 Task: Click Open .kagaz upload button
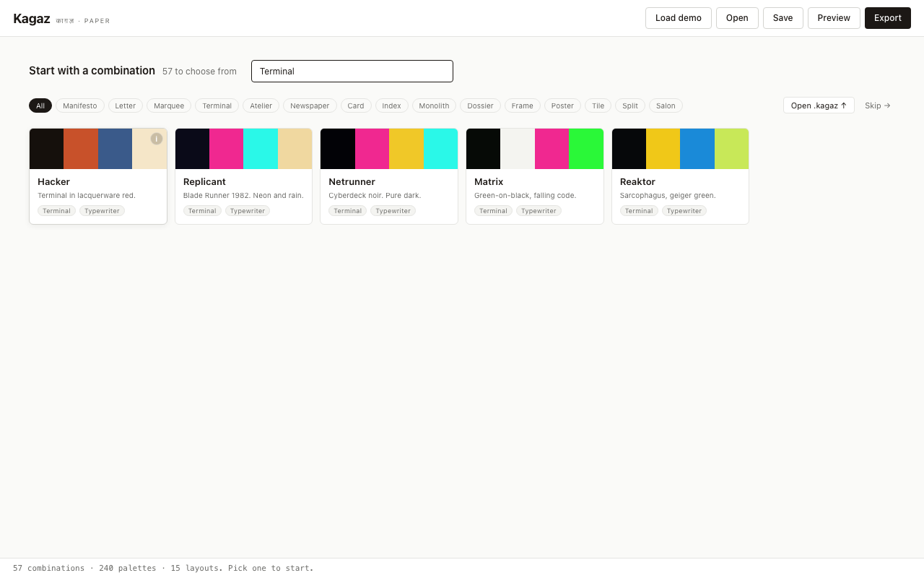point(819,105)
